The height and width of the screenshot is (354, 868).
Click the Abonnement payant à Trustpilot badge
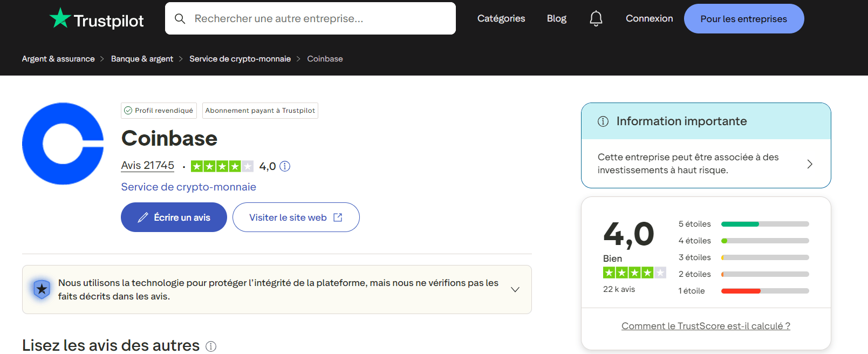pos(260,111)
